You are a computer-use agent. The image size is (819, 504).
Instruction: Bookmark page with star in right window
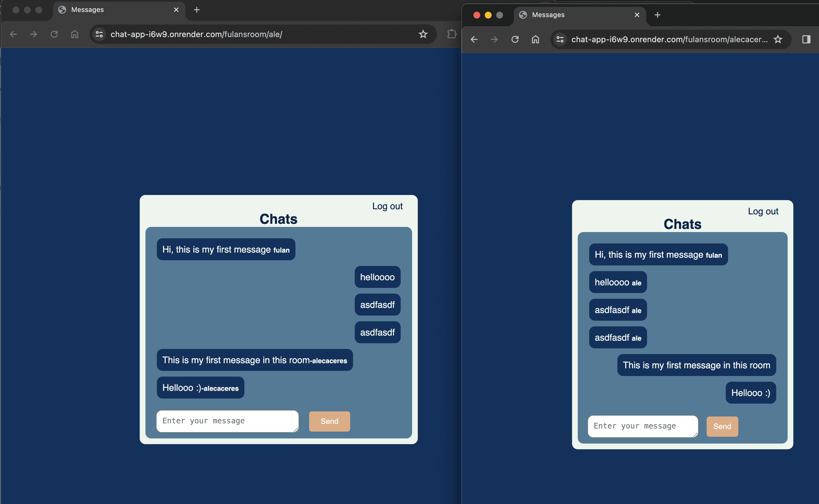[778, 39]
